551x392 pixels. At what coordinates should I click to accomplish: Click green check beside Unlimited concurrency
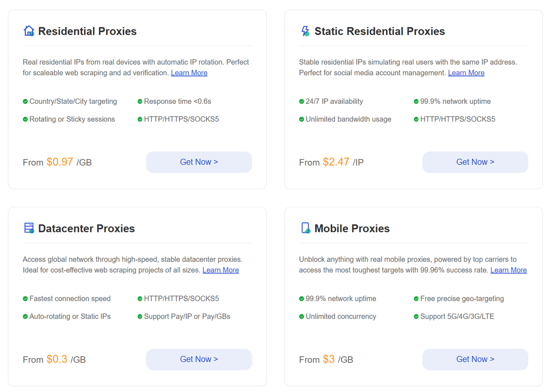302,317
